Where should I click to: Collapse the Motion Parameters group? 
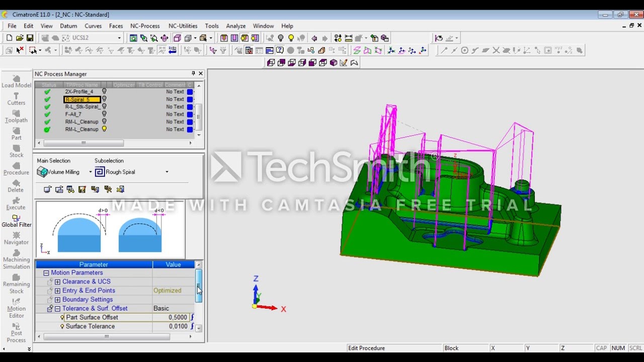(x=46, y=273)
